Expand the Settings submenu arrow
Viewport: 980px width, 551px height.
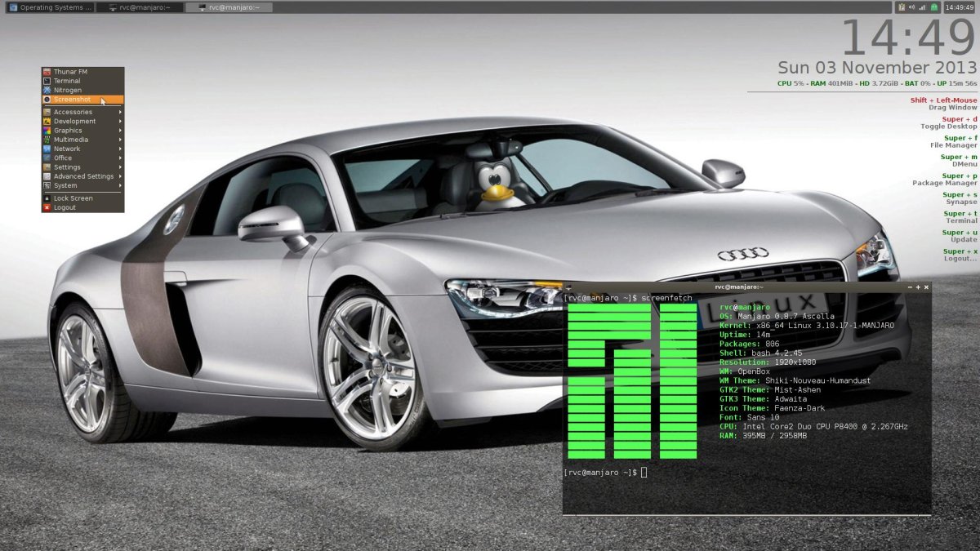pyautogui.click(x=120, y=167)
